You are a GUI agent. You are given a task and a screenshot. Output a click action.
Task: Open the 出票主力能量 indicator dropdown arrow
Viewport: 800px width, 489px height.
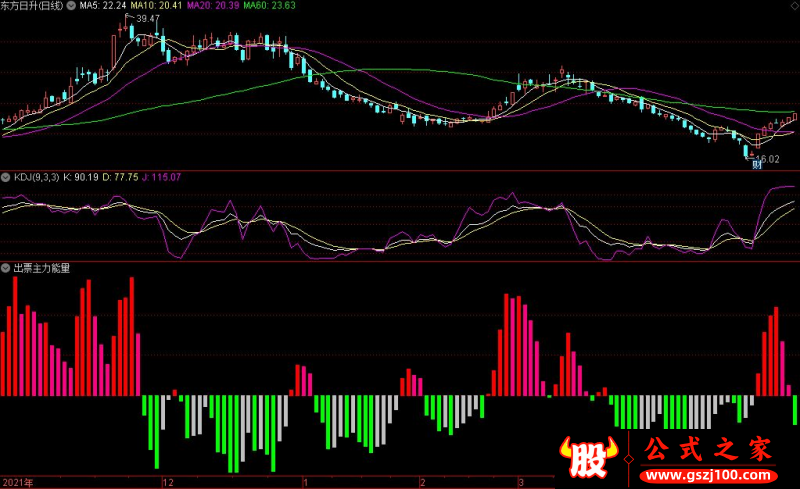tap(5, 268)
